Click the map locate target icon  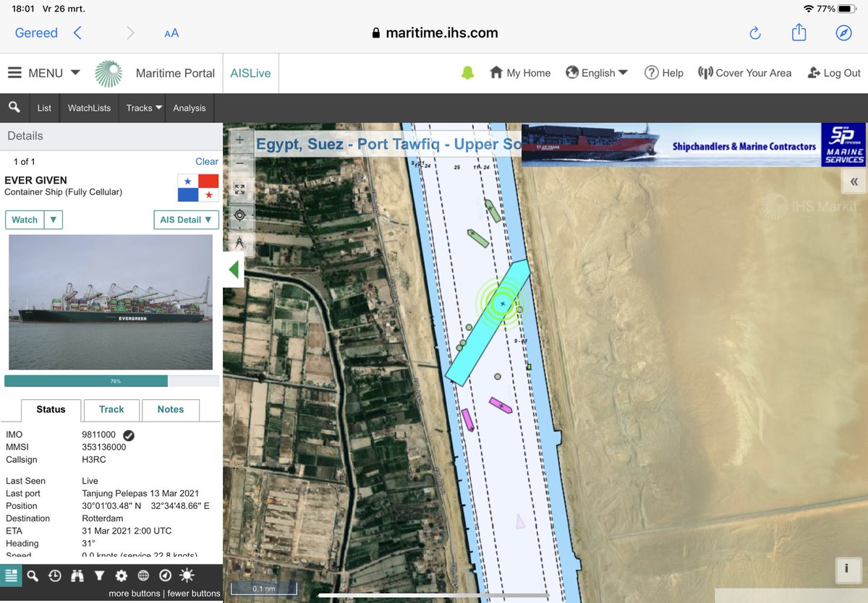point(240,215)
